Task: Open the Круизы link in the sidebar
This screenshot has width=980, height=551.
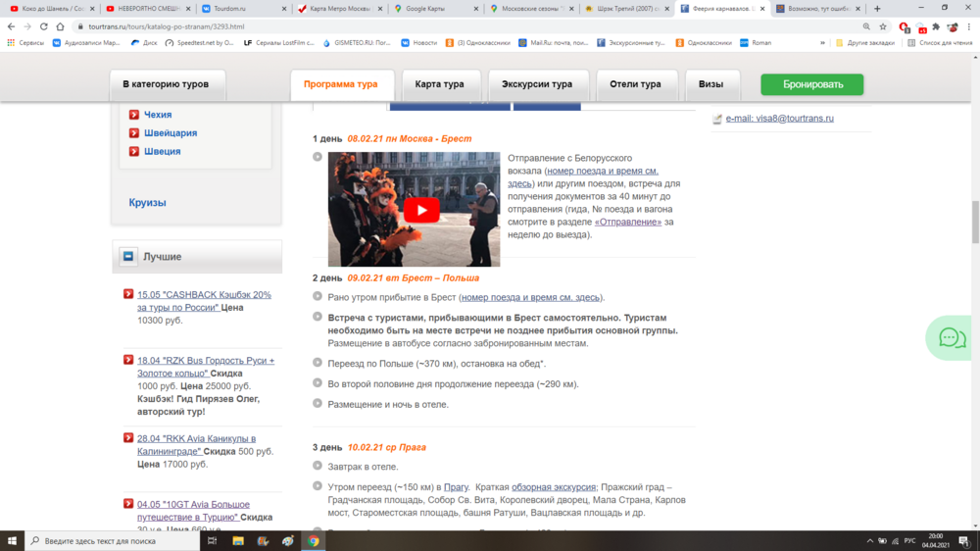Action: (147, 203)
